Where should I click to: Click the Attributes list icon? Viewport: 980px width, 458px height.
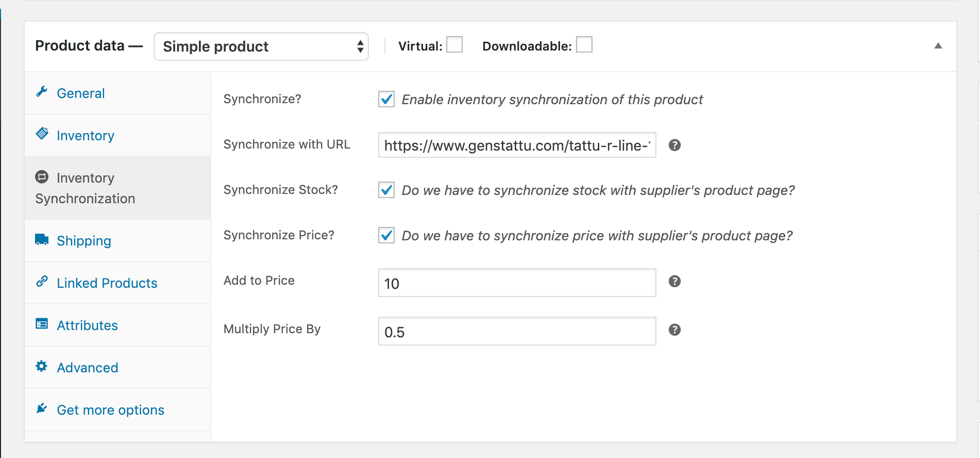pos(42,324)
